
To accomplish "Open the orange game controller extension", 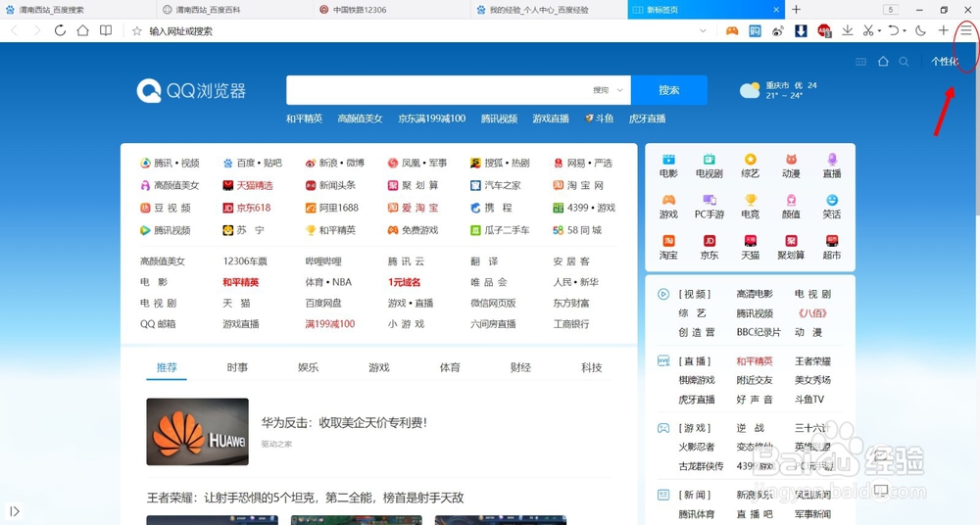I will pyautogui.click(x=732, y=30).
